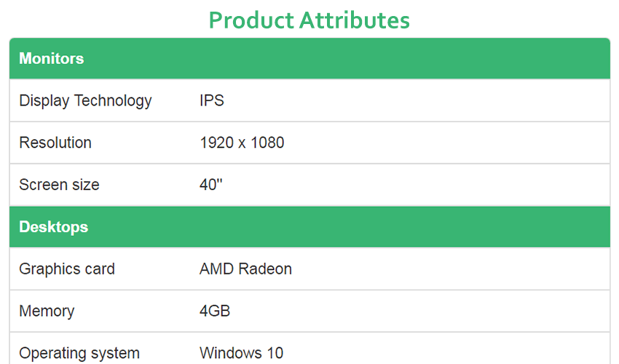The height and width of the screenshot is (364, 619).
Task: Click the empty green area of the Desktops header
Action: tap(350, 227)
